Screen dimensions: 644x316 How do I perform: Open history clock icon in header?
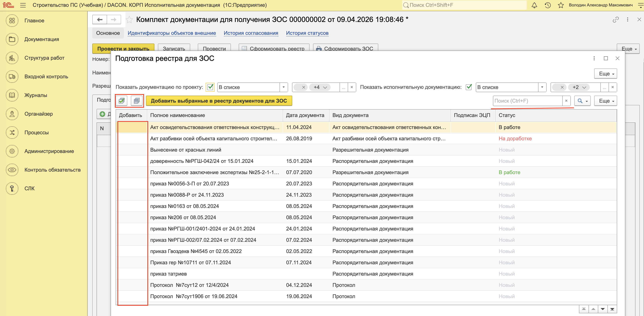pyautogui.click(x=547, y=5)
